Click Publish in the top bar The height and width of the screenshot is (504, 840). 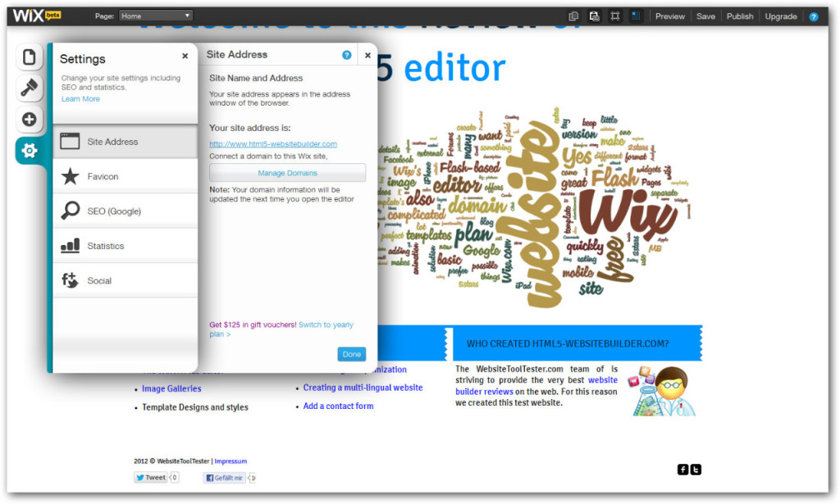[740, 16]
